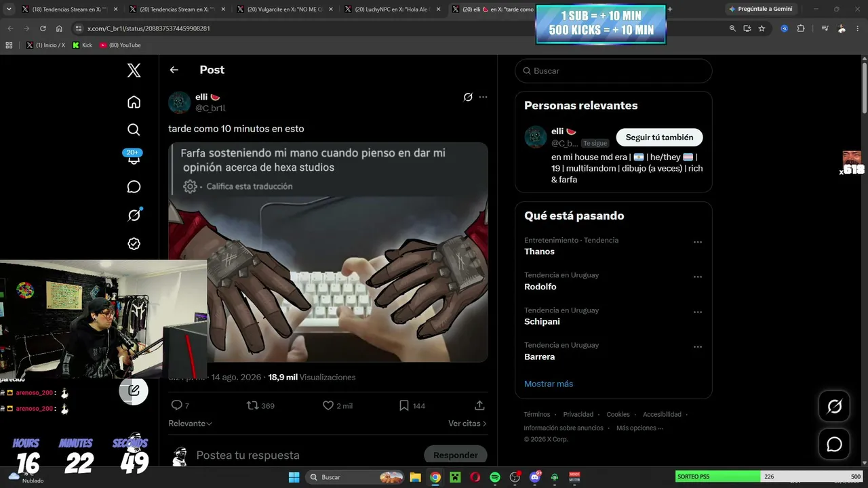The height and width of the screenshot is (488, 868).
Task: Click 'Seguir tú también' button
Action: pyautogui.click(x=660, y=137)
